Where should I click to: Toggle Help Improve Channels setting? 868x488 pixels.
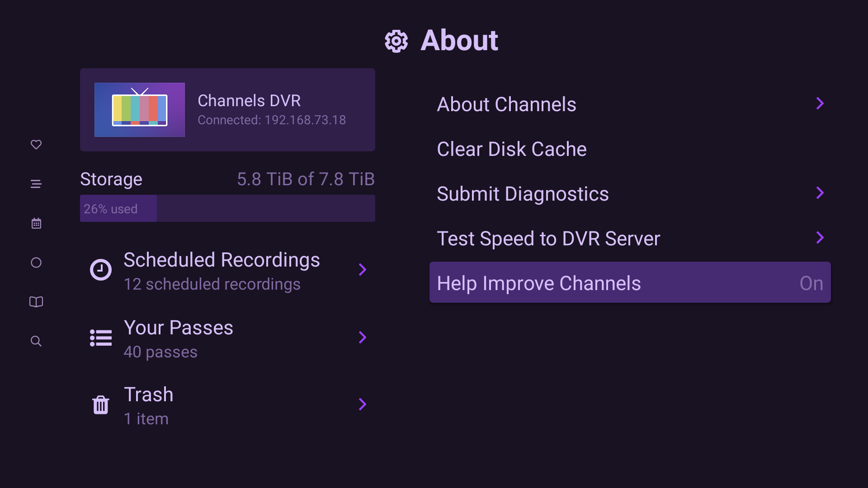(x=630, y=283)
